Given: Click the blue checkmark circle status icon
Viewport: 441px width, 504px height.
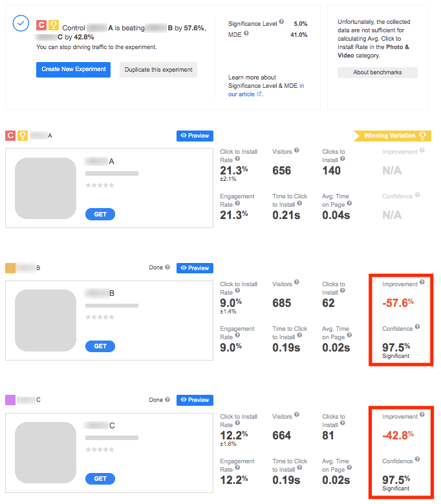Looking at the screenshot, I should pyautogui.click(x=21, y=23).
